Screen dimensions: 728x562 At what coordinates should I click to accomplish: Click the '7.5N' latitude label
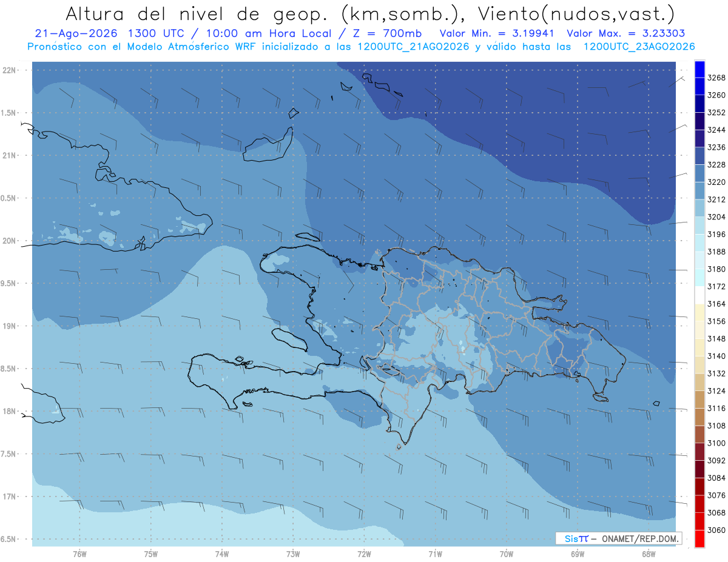[7, 453]
